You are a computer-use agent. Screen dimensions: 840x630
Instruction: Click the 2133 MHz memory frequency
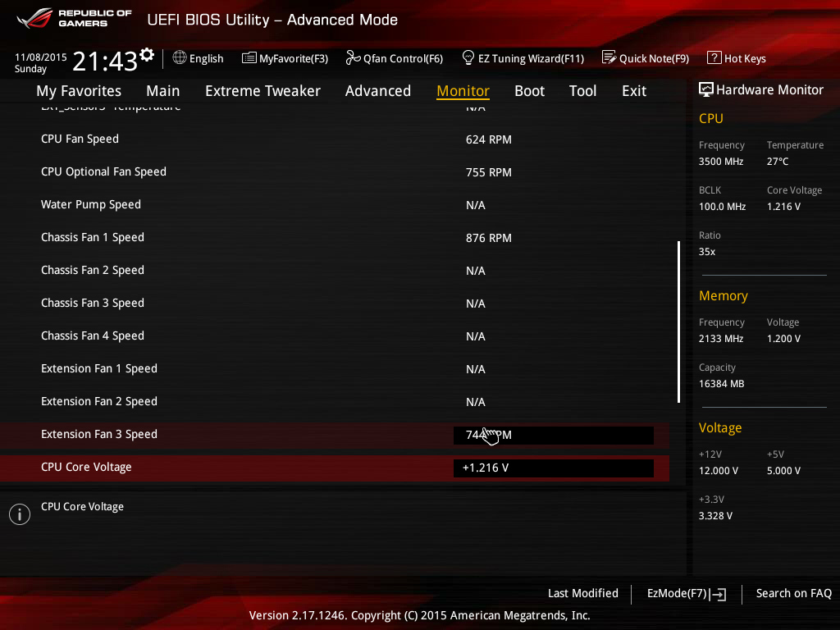coord(721,339)
